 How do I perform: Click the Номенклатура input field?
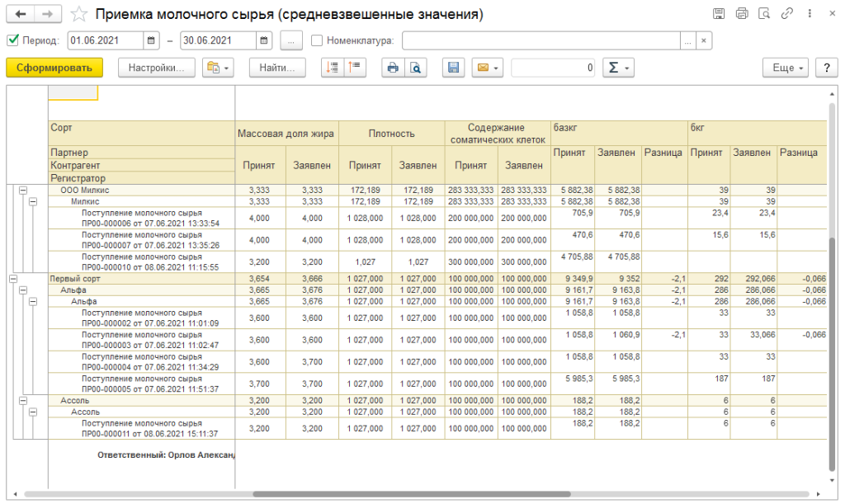(541, 40)
